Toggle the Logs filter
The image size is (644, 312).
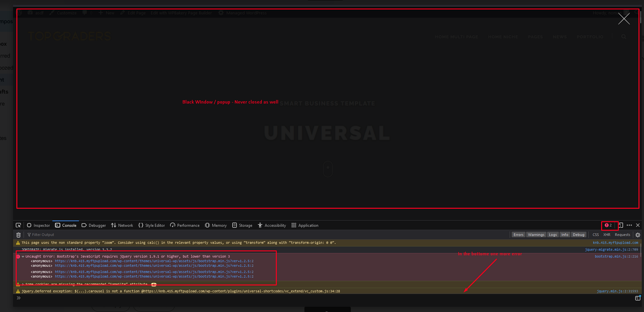pos(553,235)
